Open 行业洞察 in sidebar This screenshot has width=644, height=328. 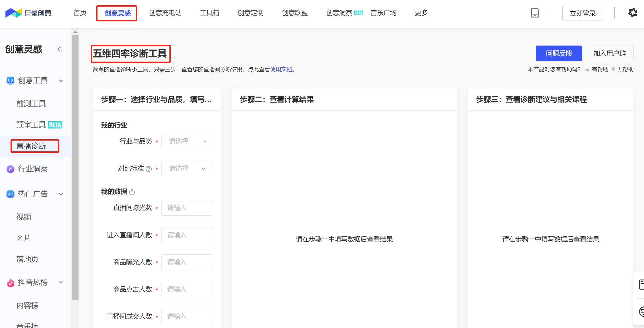click(33, 169)
